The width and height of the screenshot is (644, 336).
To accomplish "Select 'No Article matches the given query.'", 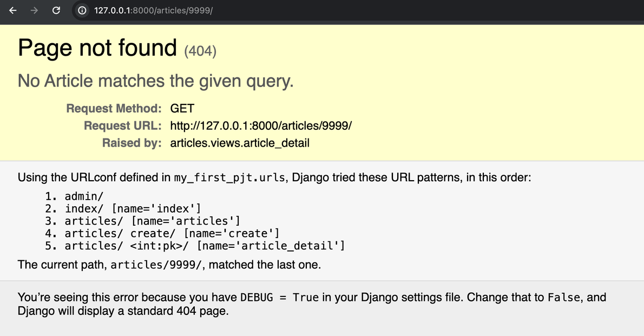I will (156, 81).
